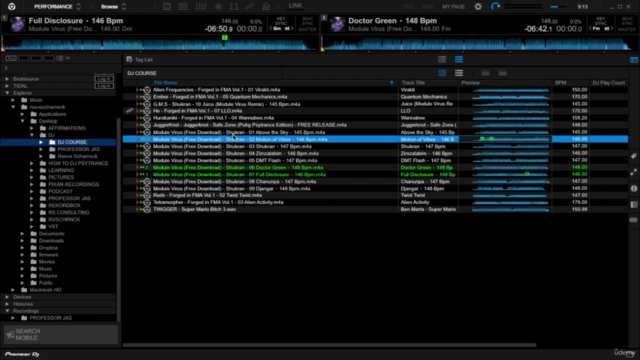Open the Browse layout dropdown

tap(113, 7)
